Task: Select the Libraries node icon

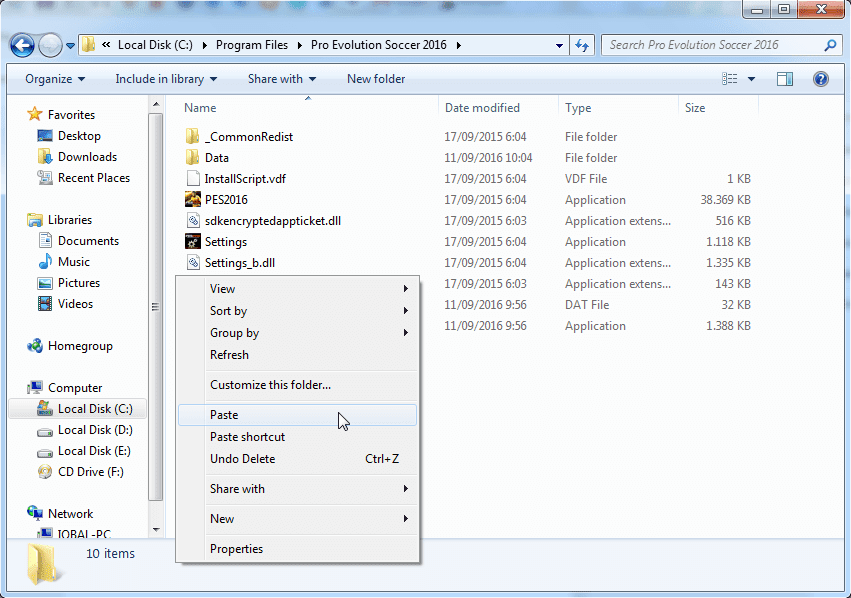Action: tap(35, 220)
